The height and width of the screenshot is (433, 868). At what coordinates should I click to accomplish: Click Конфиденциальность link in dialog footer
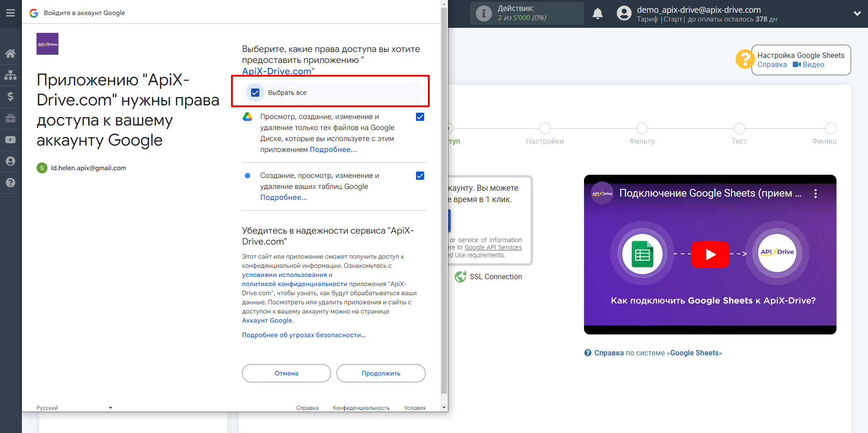click(361, 408)
